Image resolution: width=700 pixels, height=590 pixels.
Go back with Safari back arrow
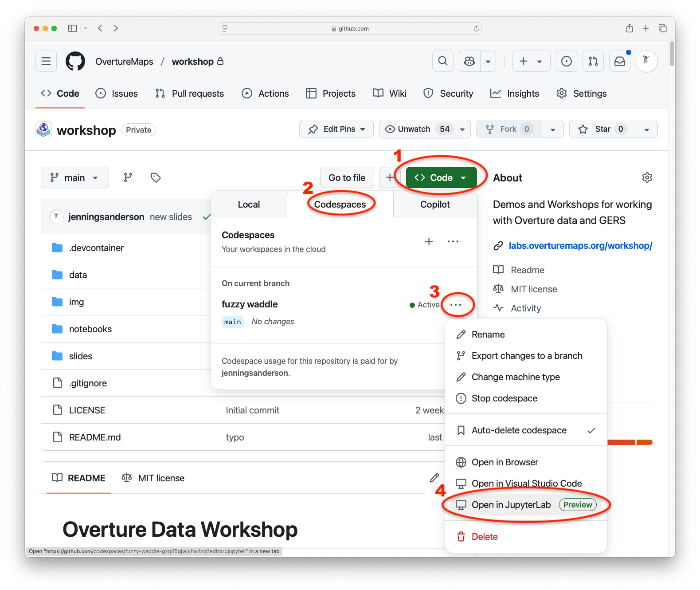point(100,28)
